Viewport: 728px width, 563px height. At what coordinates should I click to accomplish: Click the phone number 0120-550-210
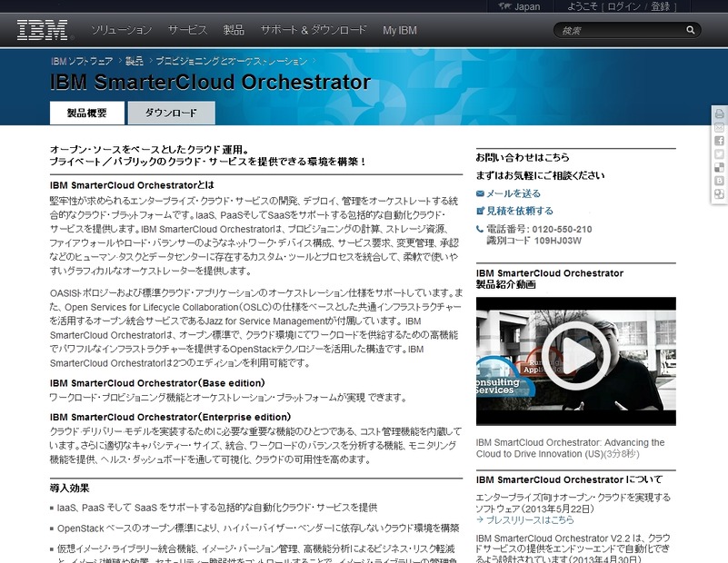562,229
